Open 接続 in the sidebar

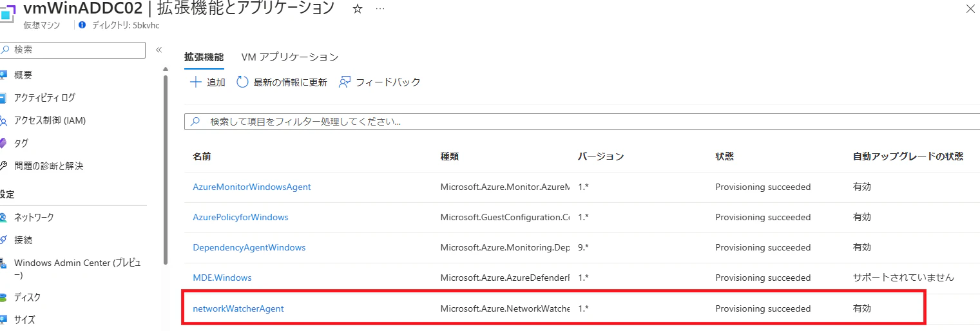click(x=23, y=240)
